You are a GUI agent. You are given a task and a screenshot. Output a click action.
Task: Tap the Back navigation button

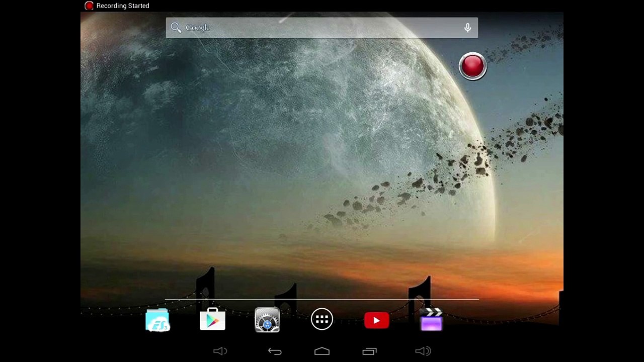click(275, 351)
